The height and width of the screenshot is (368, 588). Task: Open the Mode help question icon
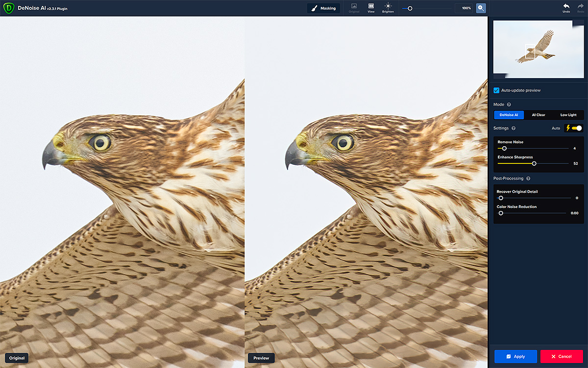click(509, 105)
